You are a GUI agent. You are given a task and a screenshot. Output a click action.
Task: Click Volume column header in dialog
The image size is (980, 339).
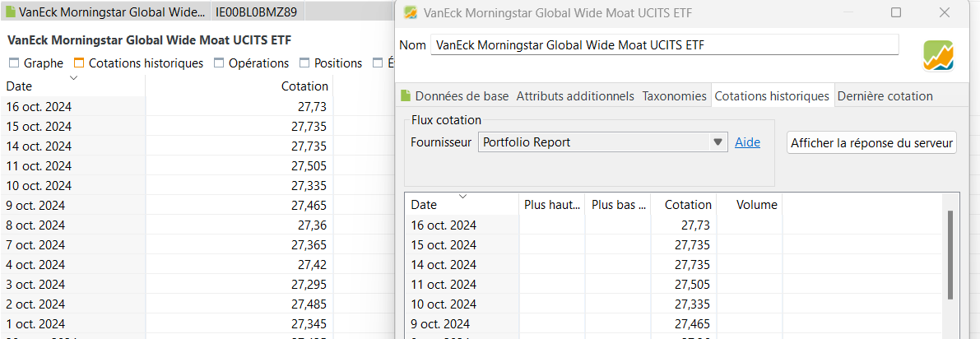coord(750,204)
